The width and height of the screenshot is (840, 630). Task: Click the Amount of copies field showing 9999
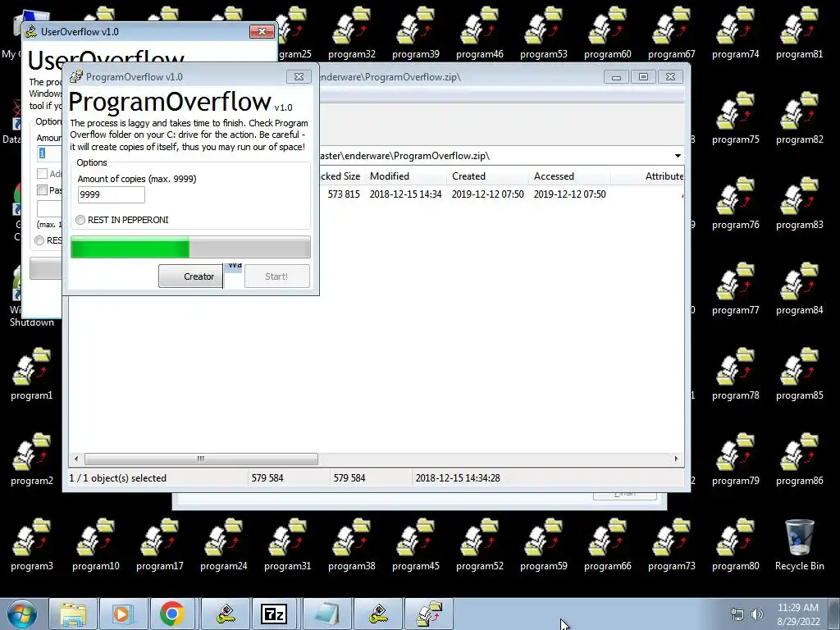(112, 194)
